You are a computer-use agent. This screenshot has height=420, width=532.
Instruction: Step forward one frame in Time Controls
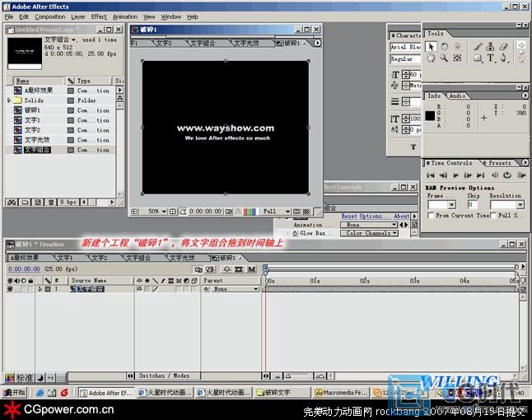469,175
